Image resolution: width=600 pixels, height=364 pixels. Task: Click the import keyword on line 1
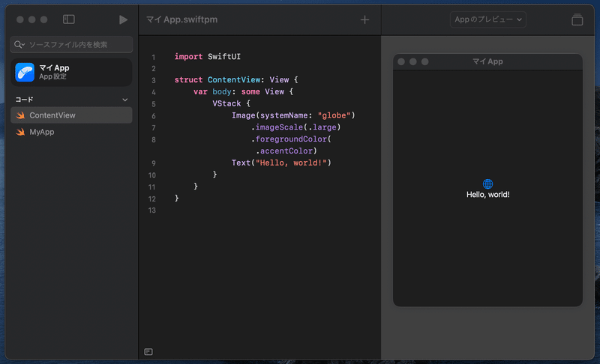(188, 56)
